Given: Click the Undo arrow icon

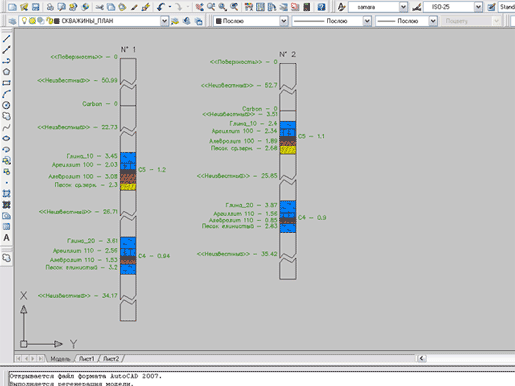Looking at the screenshot, I should pos(161,6).
